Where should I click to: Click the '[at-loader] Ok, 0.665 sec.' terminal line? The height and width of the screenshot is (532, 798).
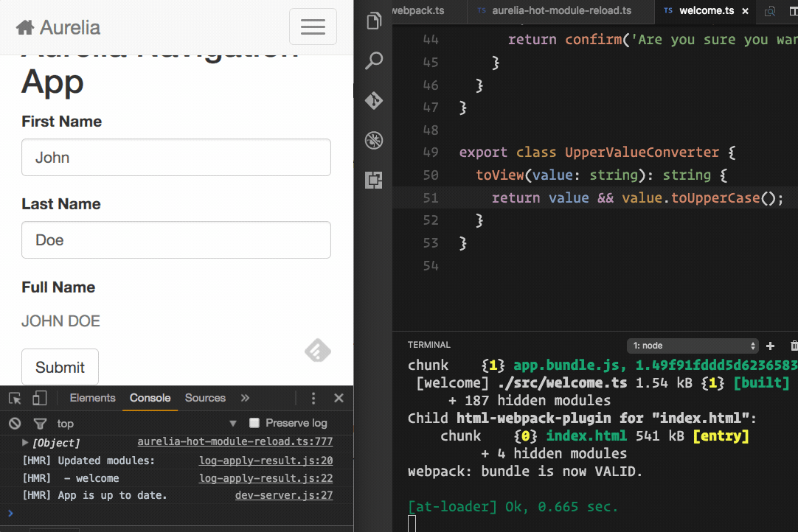point(513,506)
